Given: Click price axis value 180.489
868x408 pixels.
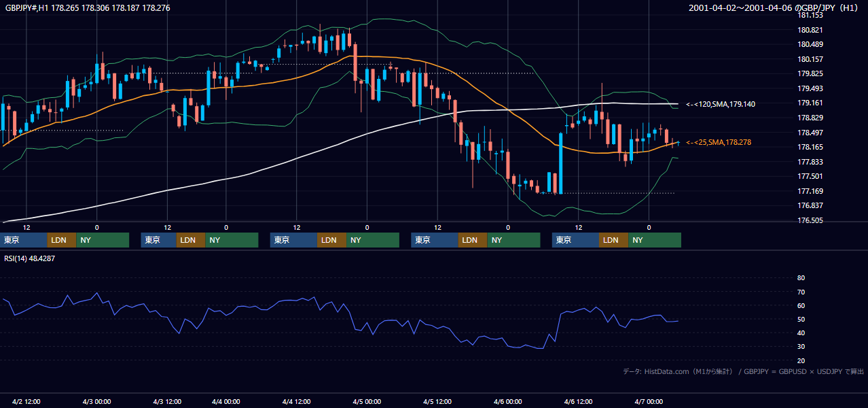Looking at the screenshot, I should [809, 44].
